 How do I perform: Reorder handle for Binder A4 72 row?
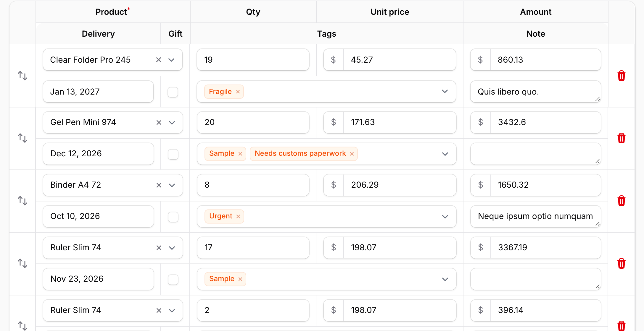(22, 201)
